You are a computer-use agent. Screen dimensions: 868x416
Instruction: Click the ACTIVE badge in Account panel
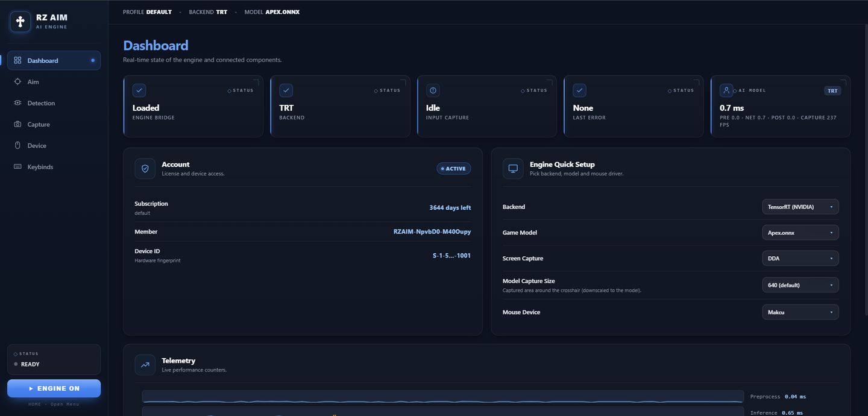click(x=454, y=169)
